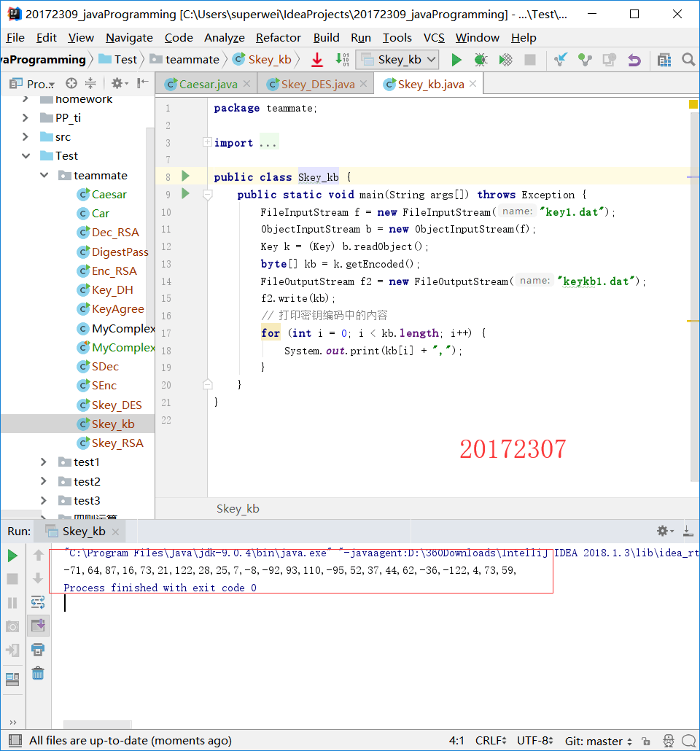700x751 pixels.
Task: Run with coverage from the toolbar
Action: [x=505, y=60]
